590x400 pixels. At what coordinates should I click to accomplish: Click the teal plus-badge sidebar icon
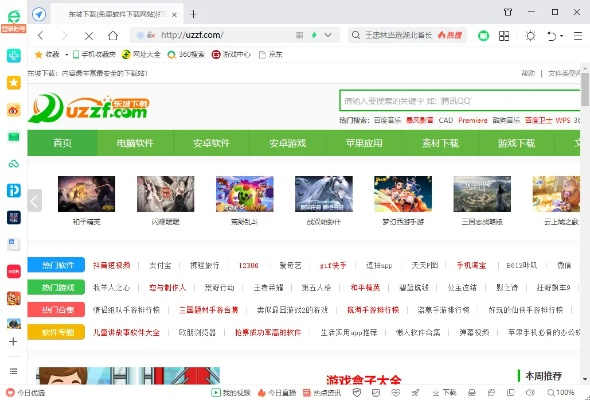point(14,56)
